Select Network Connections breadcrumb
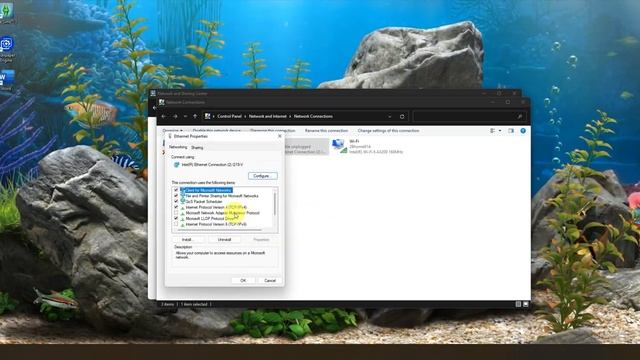640x360 pixels. click(x=313, y=116)
